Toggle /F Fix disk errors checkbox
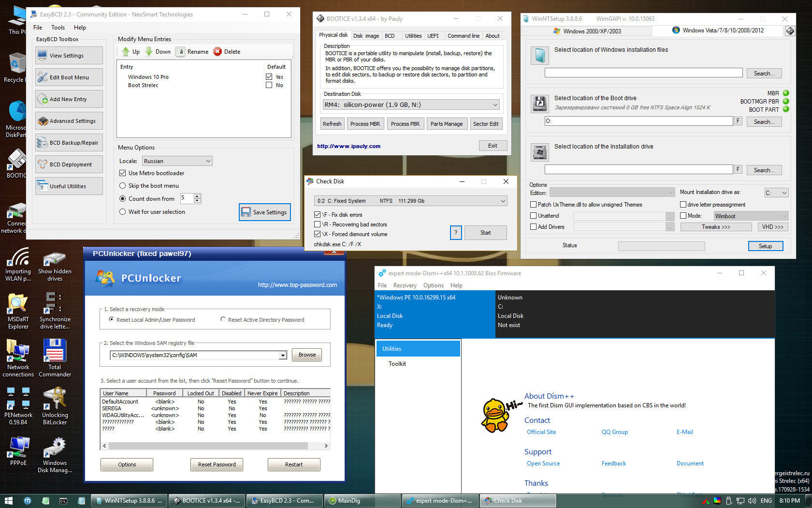 (x=318, y=215)
